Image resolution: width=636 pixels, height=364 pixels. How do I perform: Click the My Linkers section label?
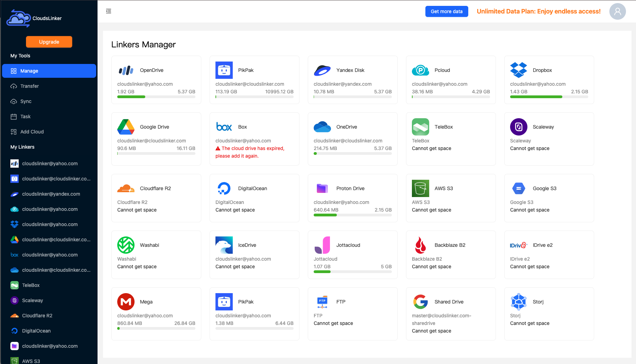pyautogui.click(x=22, y=147)
